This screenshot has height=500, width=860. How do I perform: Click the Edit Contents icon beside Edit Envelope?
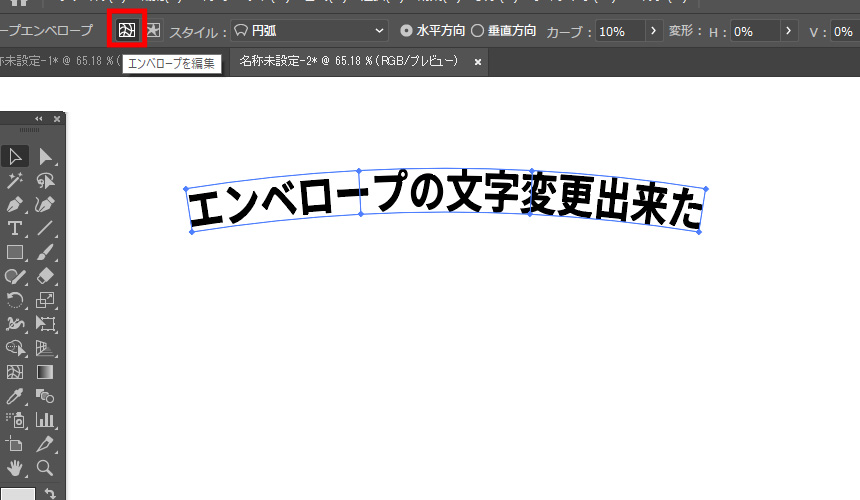(153, 31)
